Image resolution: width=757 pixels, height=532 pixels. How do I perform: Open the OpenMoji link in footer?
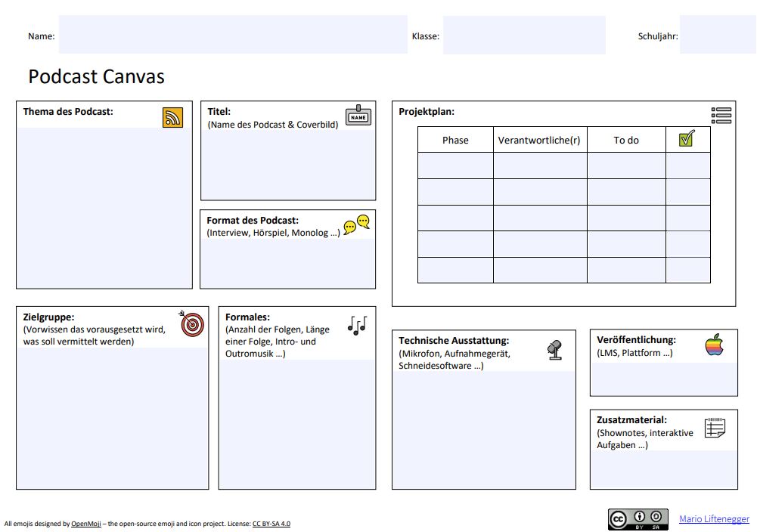click(x=87, y=524)
